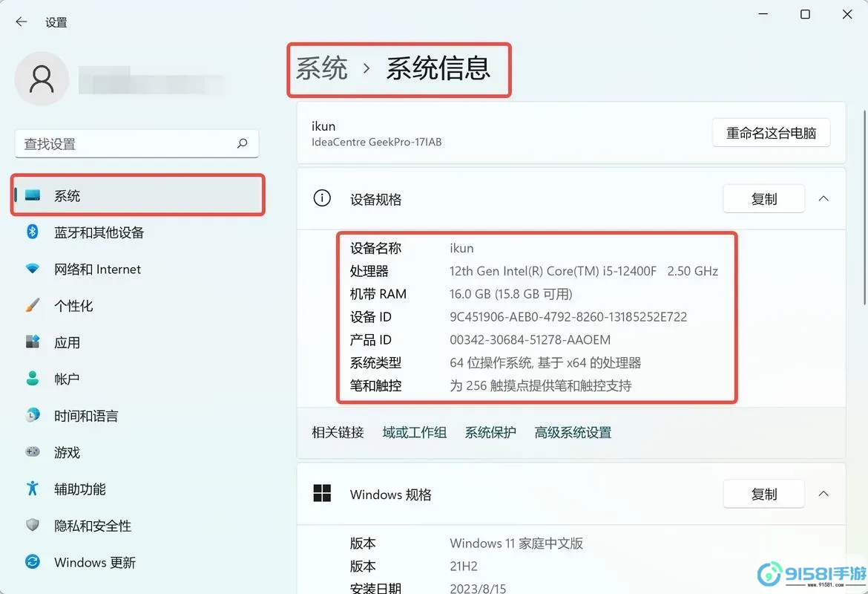Image resolution: width=868 pixels, height=594 pixels.
Task: Click the info icon beside 设备规格
Action: coord(322,198)
